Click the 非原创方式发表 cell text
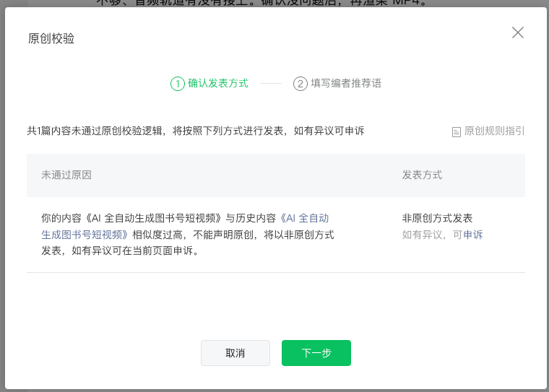549x392 pixels. click(437, 218)
